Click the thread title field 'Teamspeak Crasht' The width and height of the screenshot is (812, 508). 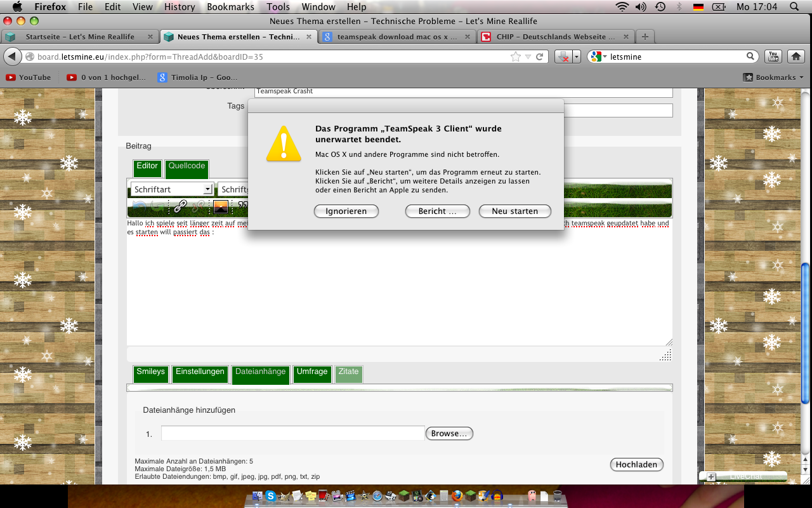[463, 91]
